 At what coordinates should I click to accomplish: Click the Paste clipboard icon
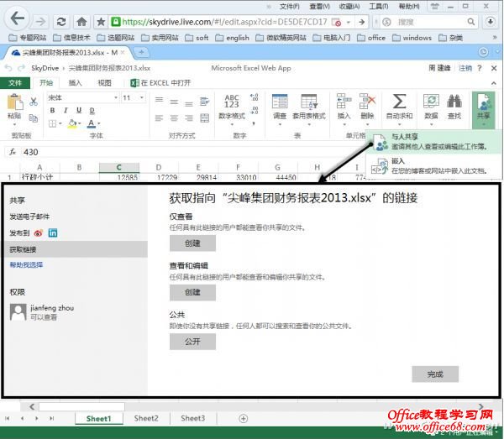click(x=13, y=104)
